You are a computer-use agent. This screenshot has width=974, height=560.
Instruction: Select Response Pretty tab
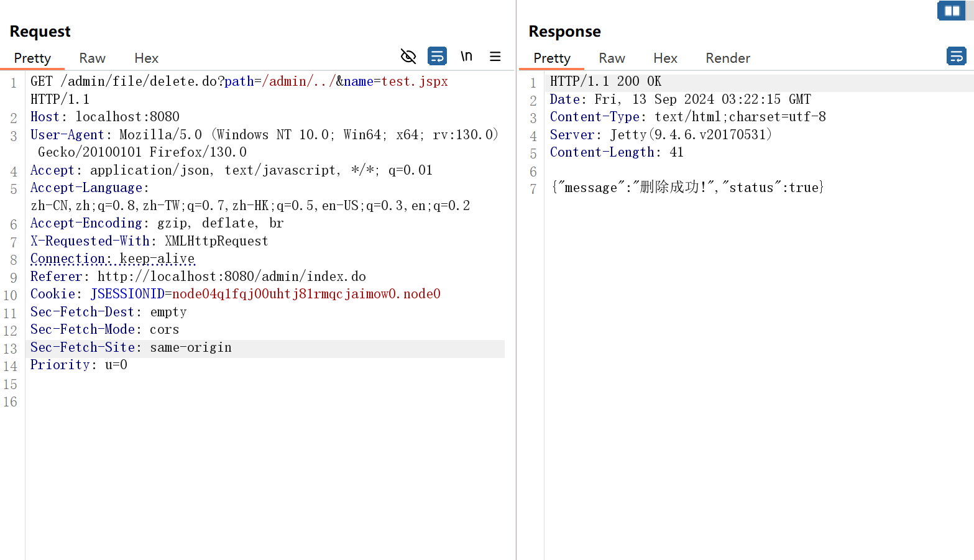pyautogui.click(x=552, y=58)
